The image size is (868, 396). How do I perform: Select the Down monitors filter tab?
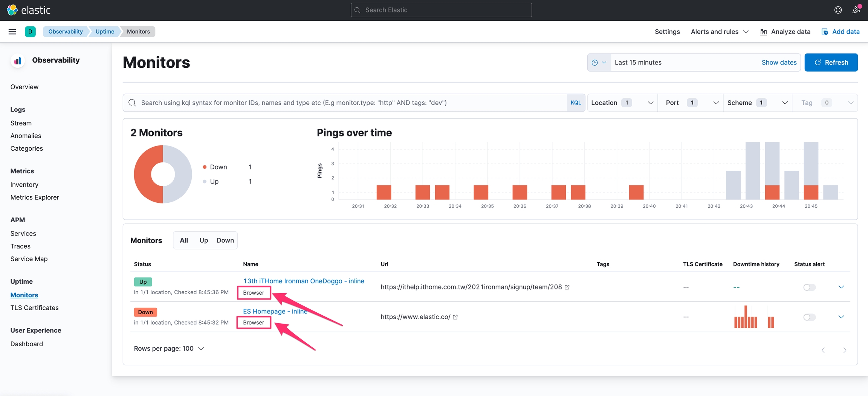(225, 240)
